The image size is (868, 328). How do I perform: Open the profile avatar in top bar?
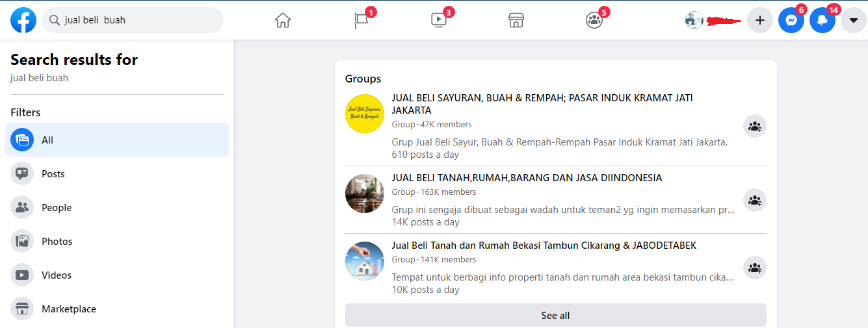coord(694,20)
